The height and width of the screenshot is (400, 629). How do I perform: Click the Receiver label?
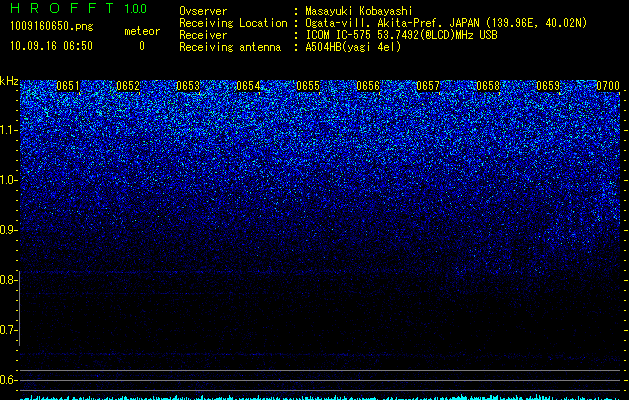203,35
